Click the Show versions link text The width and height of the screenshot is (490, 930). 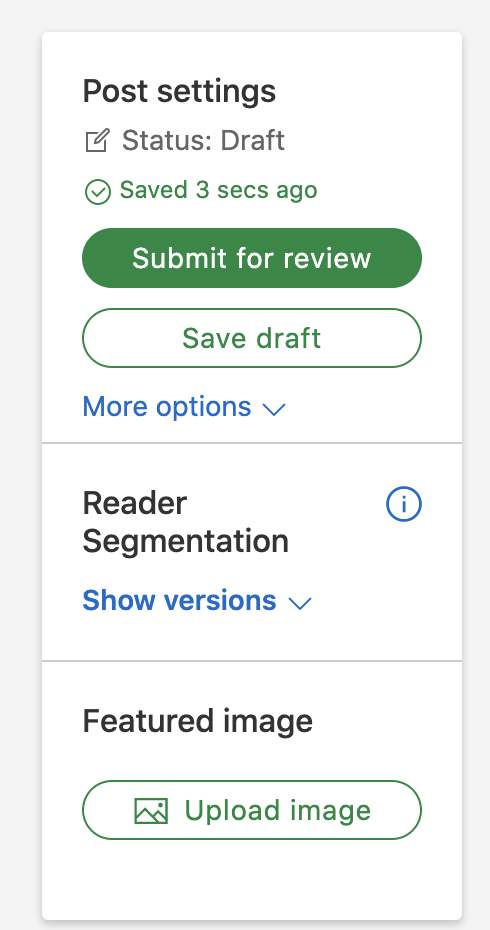click(179, 600)
